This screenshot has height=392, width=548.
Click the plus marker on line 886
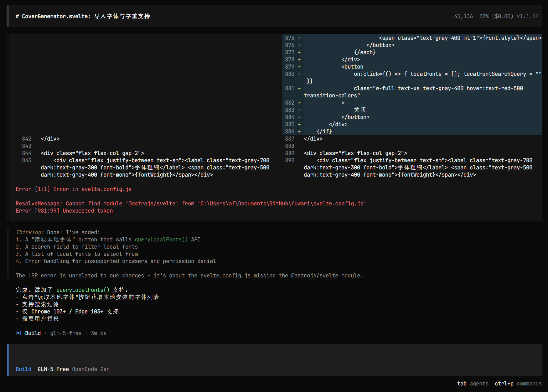(299, 132)
